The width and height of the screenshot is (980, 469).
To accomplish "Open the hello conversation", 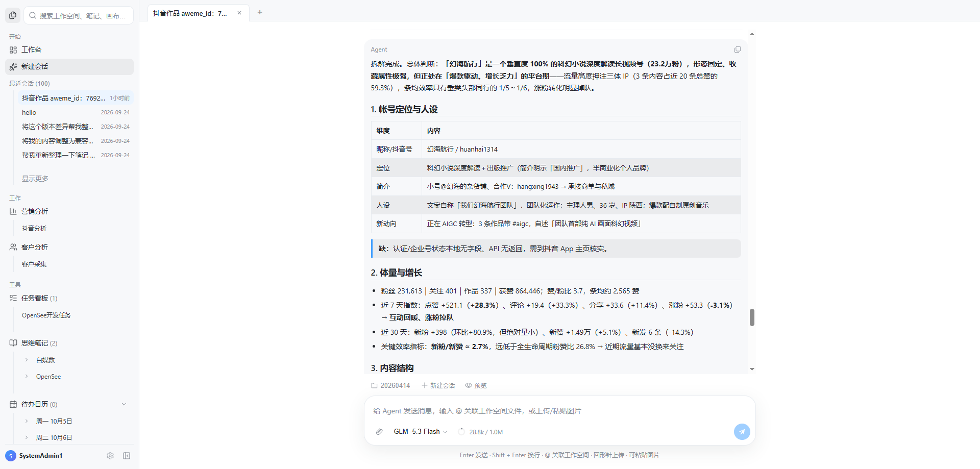I will coord(76,112).
